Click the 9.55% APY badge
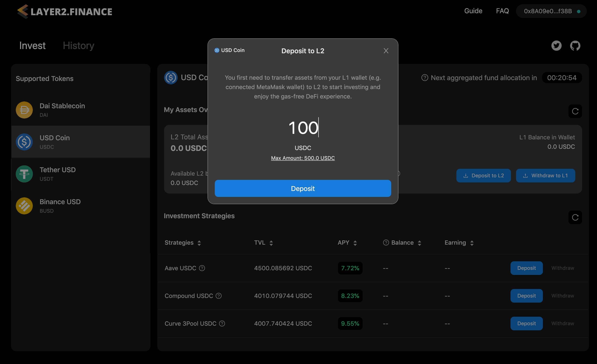 [350, 323]
